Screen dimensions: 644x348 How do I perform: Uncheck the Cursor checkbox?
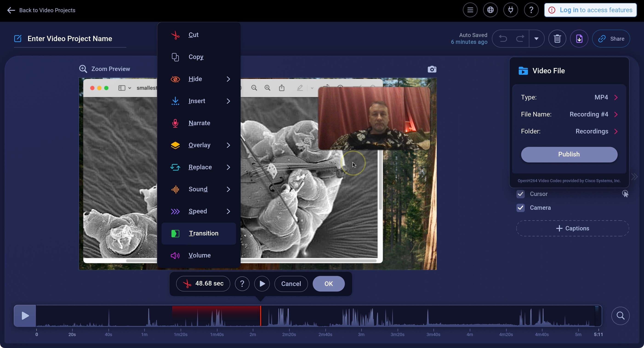click(x=520, y=194)
